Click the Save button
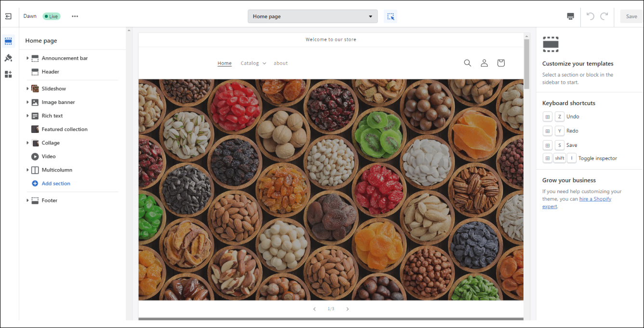Viewport: 644px width, 328px height. point(631,16)
